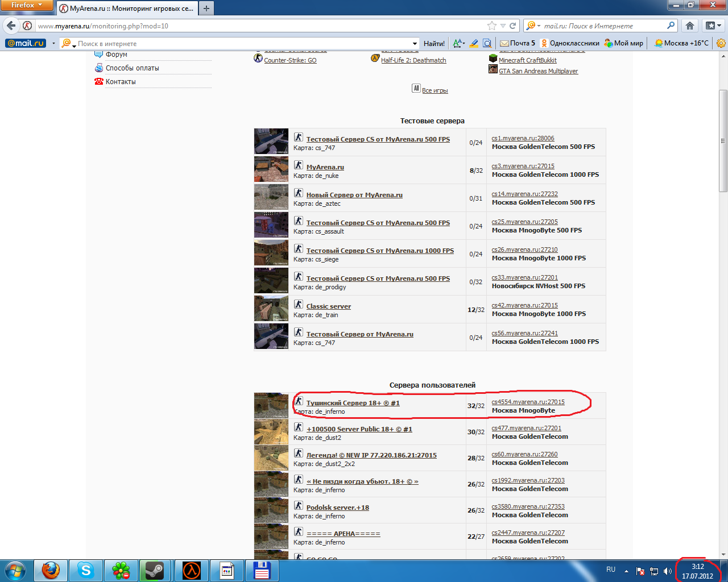The width and height of the screenshot is (728, 582).
Task: Expand the Mail.ru search field suggestions arrow
Action: click(415, 43)
